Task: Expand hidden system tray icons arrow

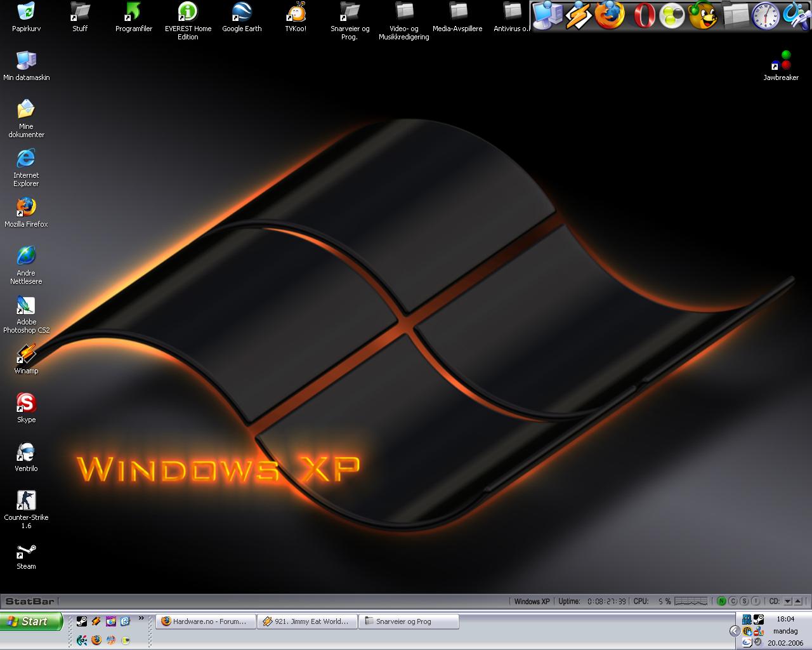Action: [x=735, y=631]
